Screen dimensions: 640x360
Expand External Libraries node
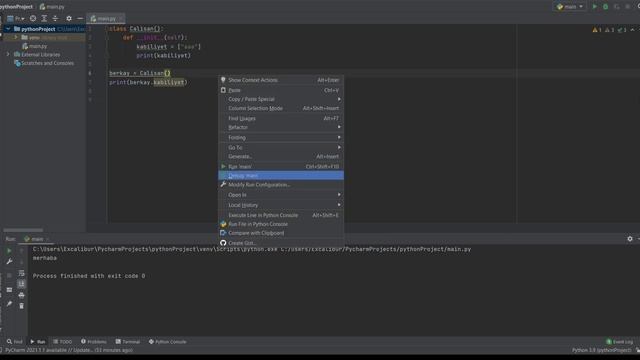[x=8, y=54]
